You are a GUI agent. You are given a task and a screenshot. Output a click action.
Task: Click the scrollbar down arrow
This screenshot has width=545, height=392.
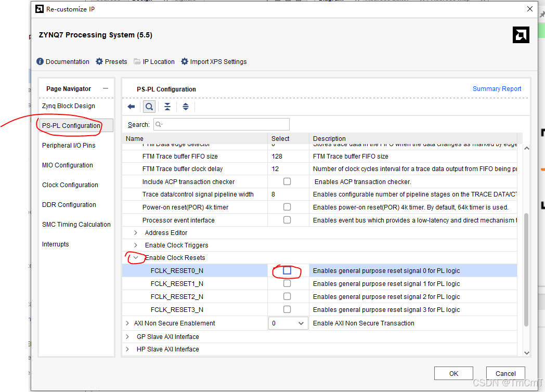[x=527, y=352]
